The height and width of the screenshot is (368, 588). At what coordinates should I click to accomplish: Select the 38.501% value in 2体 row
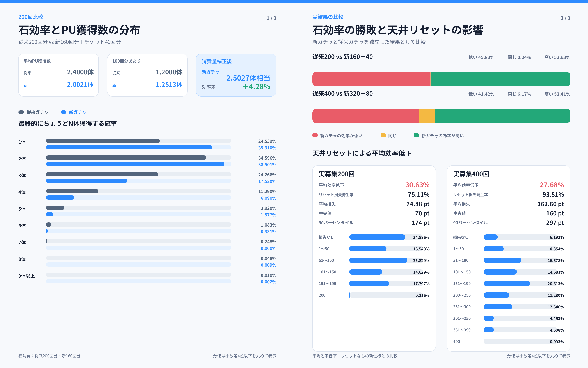point(267,164)
